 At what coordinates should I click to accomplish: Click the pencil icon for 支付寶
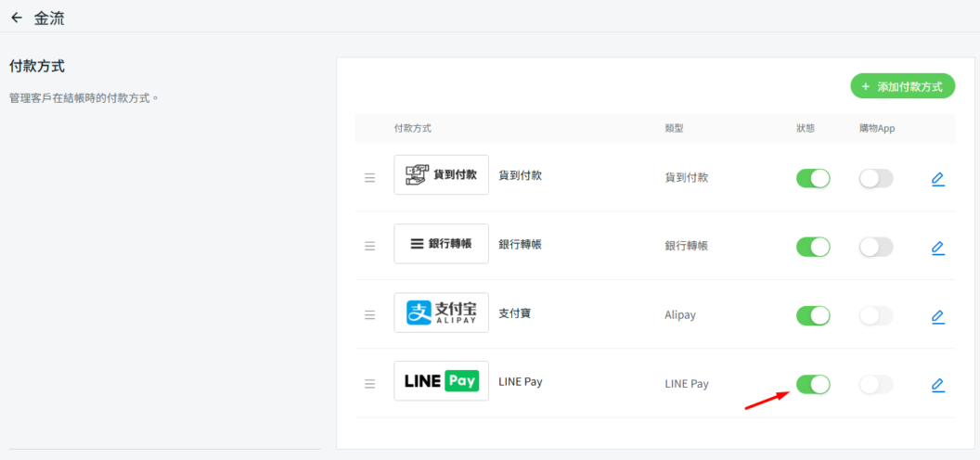pyautogui.click(x=937, y=316)
